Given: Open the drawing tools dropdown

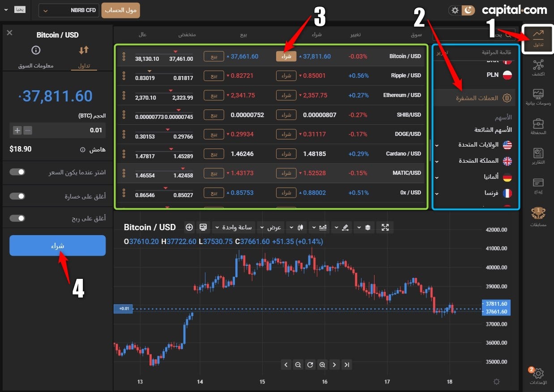Looking at the screenshot, I should coord(341,227).
